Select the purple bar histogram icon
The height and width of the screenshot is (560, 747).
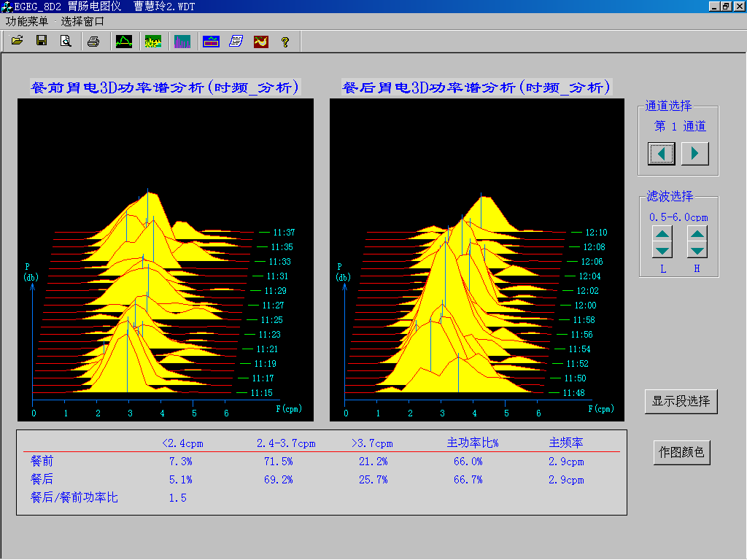182,42
